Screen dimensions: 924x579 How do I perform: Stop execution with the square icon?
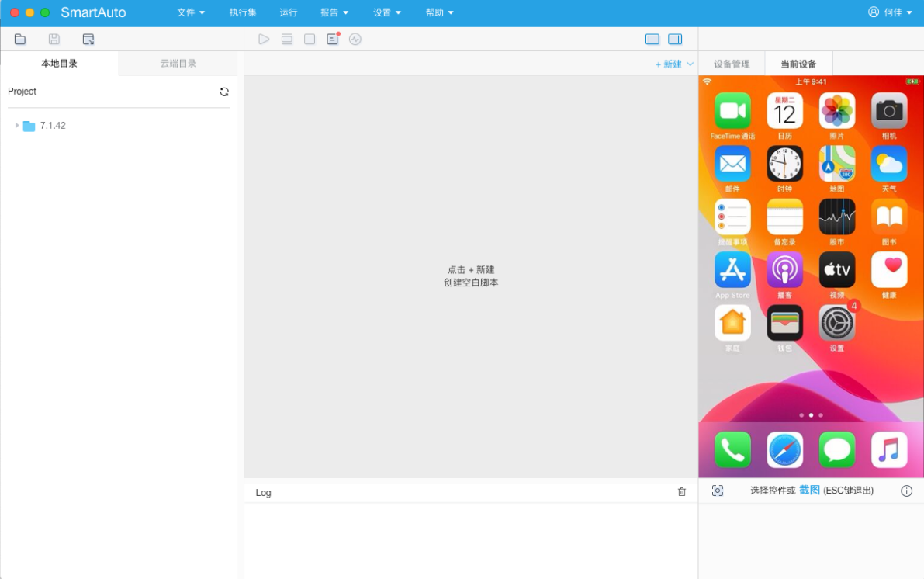(x=310, y=40)
